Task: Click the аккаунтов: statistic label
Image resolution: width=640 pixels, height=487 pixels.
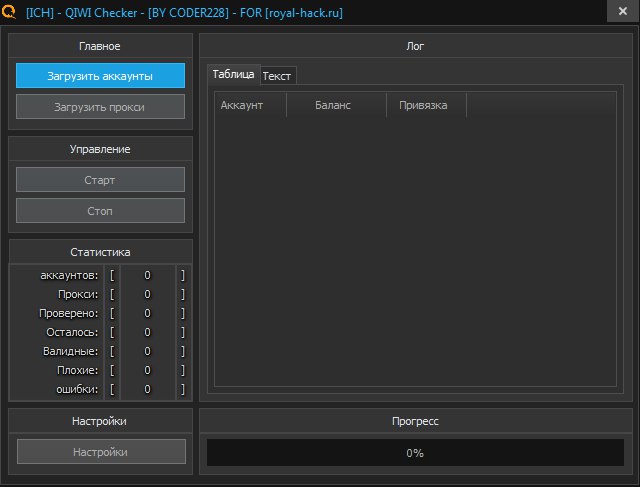Action: tap(69, 276)
